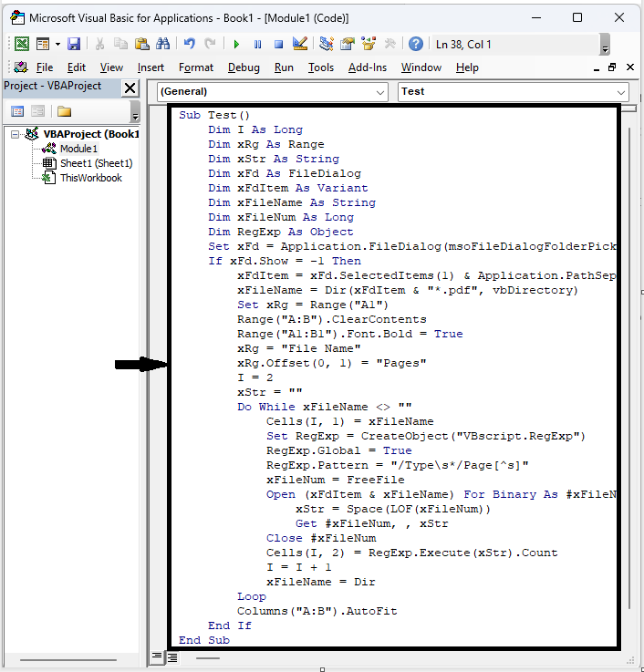
Task: Run the macro with the green play icon
Action: pyautogui.click(x=236, y=44)
